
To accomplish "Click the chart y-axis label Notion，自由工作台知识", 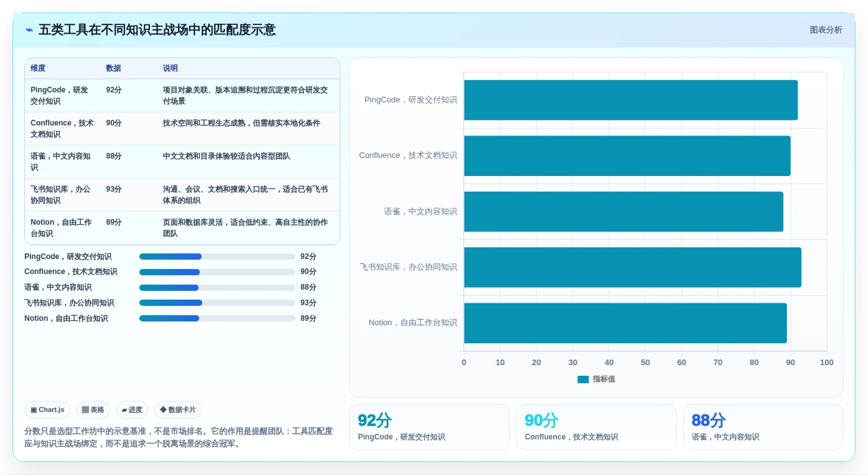I will click(x=413, y=323).
